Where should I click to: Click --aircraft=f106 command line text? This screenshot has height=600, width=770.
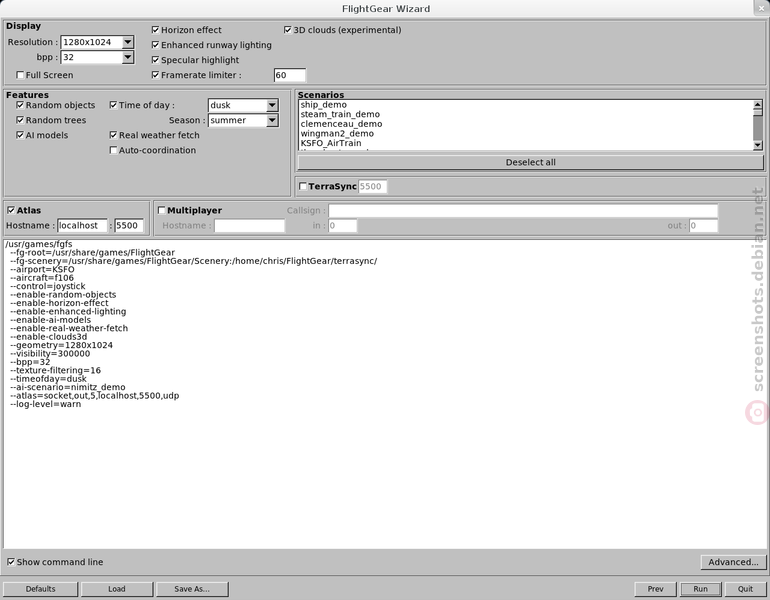click(42, 278)
